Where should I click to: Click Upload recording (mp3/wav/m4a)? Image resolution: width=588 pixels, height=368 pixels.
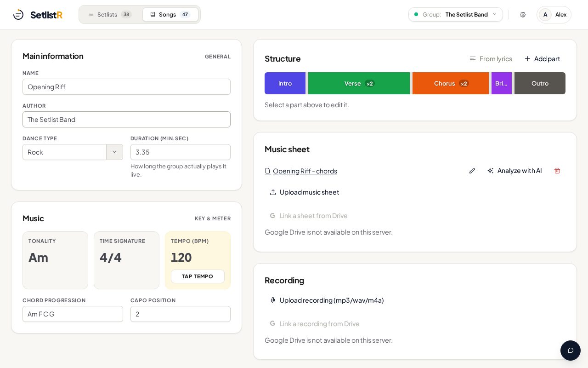coord(327,300)
